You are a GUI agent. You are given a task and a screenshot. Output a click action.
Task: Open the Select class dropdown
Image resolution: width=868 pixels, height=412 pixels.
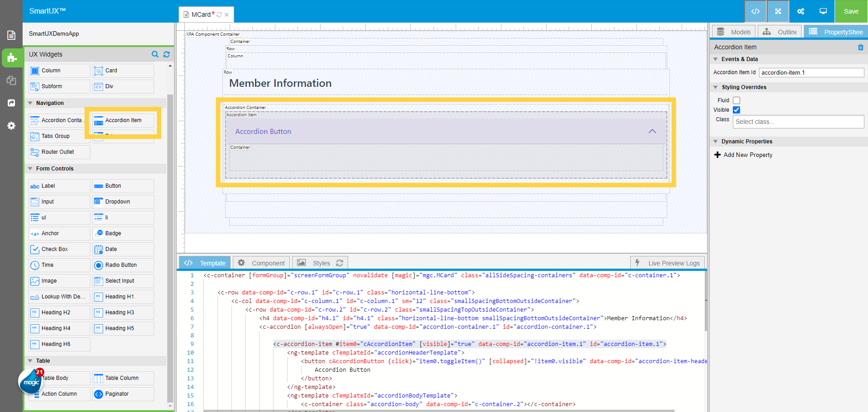798,121
